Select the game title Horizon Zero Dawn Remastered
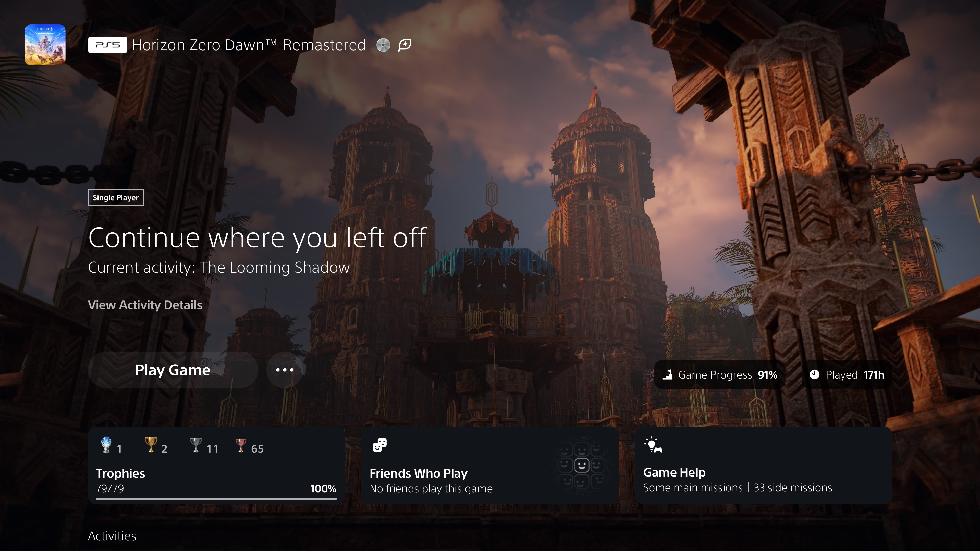The height and width of the screenshot is (551, 980). pos(249,45)
